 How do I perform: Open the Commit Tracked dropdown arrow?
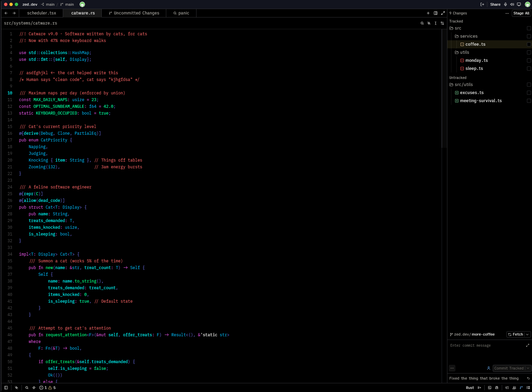pos(528,368)
